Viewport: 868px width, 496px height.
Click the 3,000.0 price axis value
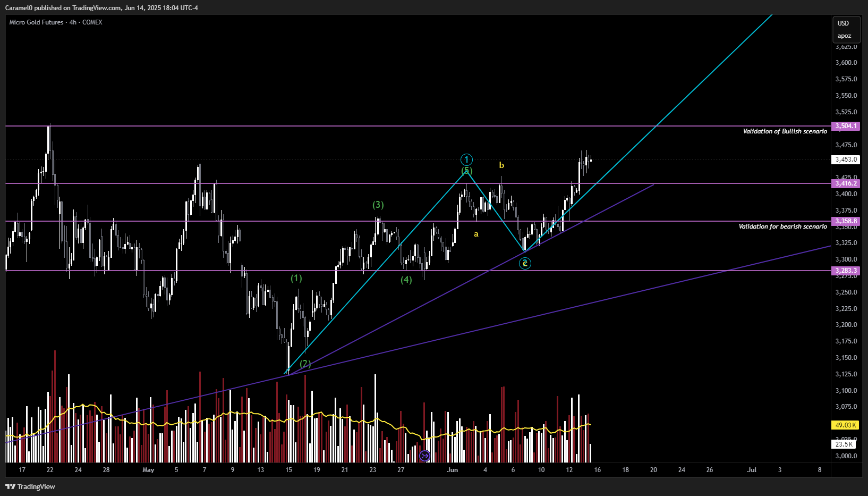click(x=846, y=456)
